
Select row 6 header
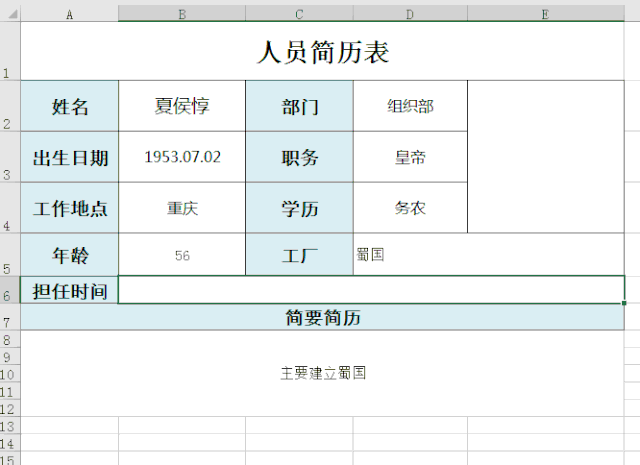pos(10,290)
